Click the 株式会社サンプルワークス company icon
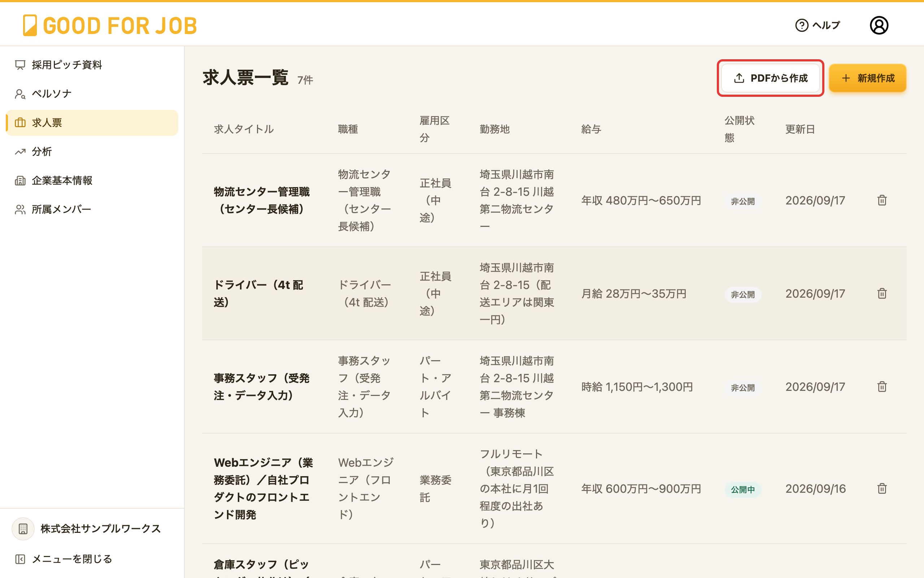The width and height of the screenshot is (924, 578). [23, 529]
